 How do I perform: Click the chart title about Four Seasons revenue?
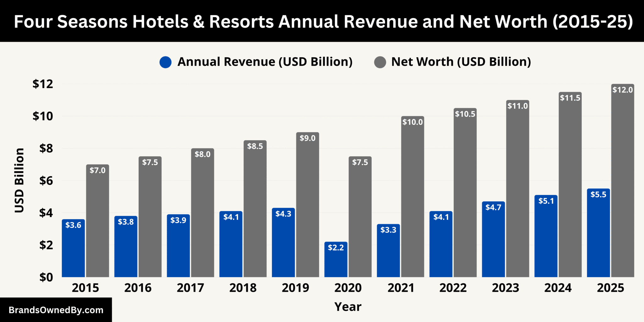323,21
